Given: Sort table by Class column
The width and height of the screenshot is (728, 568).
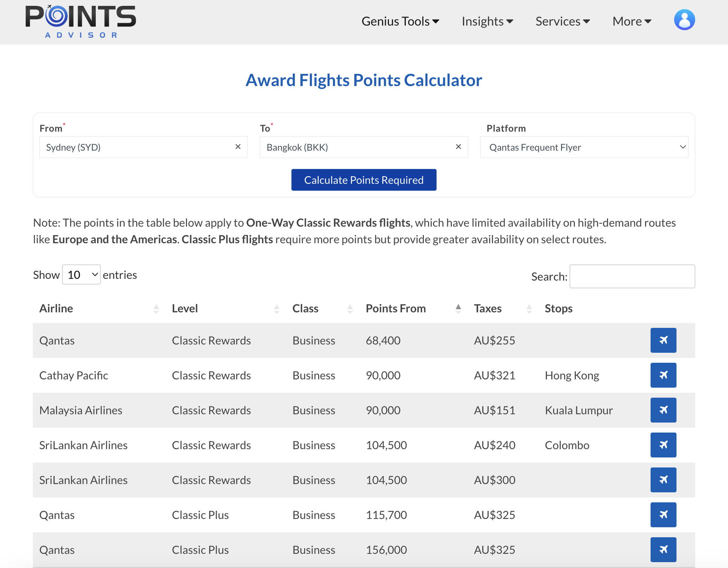Looking at the screenshot, I should pos(323,309).
